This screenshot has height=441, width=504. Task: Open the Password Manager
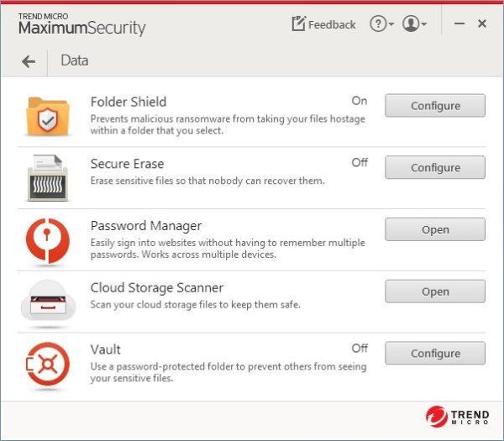[435, 229]
